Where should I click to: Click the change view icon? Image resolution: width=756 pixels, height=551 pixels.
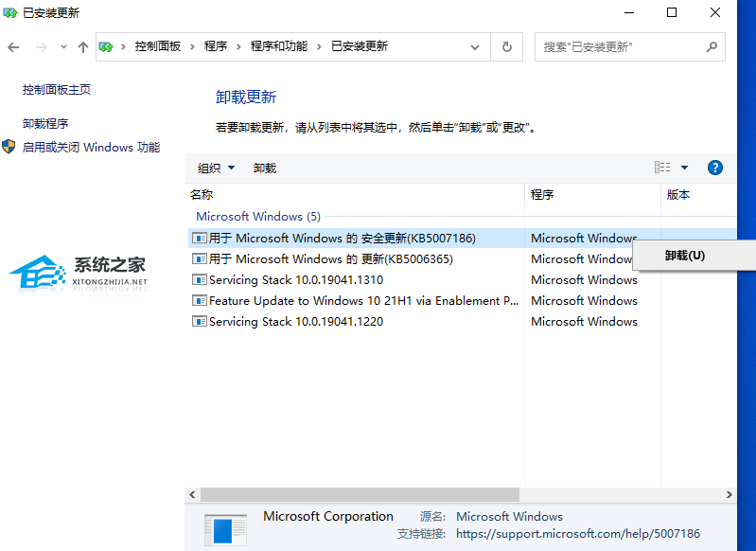(662, 168)
